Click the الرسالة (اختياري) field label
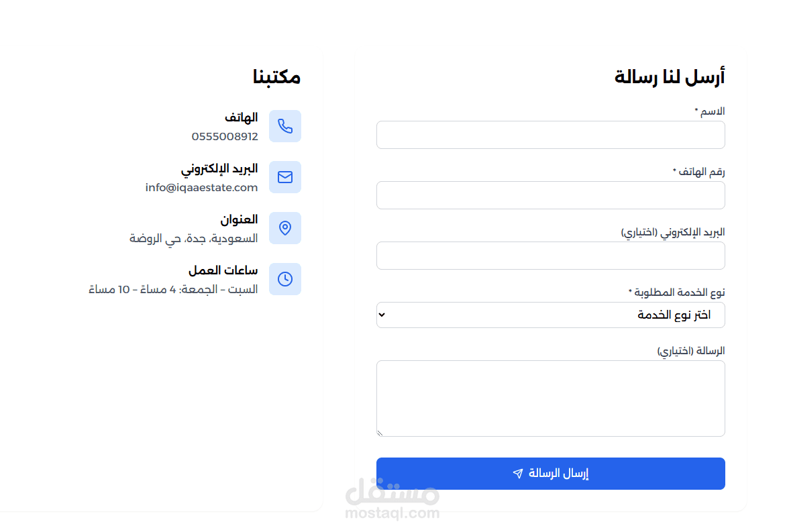Screen dimensions: 785x532 [x=691, y=351]
